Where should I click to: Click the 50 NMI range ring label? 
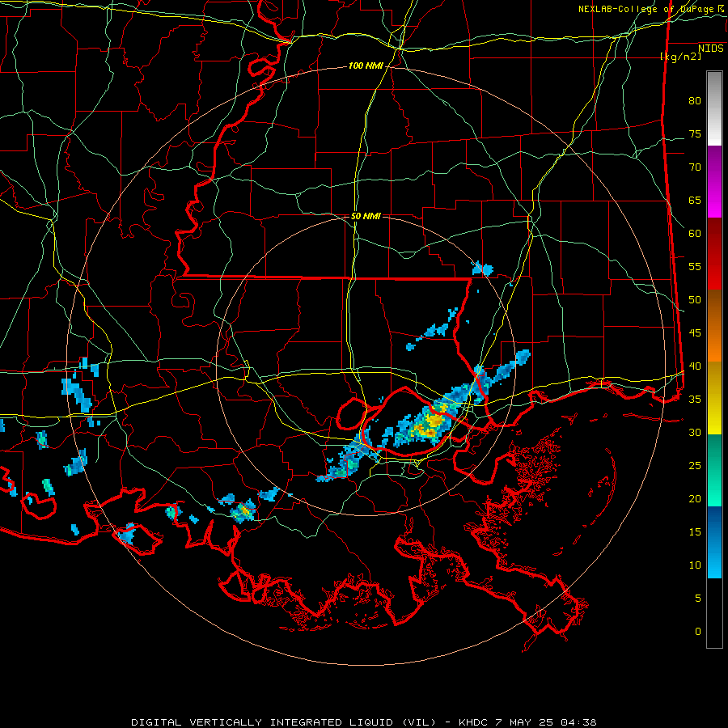(366, 216)
